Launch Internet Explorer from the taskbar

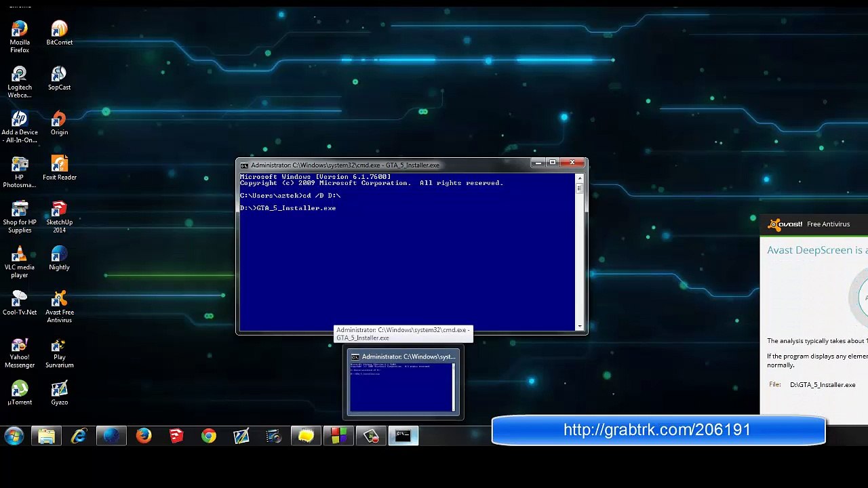[79, 436]
